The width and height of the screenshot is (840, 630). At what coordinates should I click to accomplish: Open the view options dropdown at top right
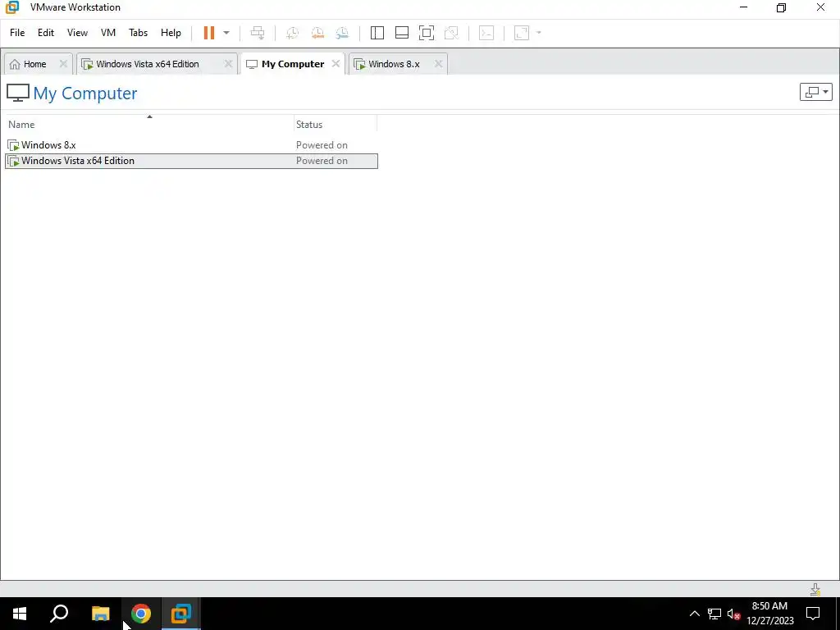(x=815, y=92)
